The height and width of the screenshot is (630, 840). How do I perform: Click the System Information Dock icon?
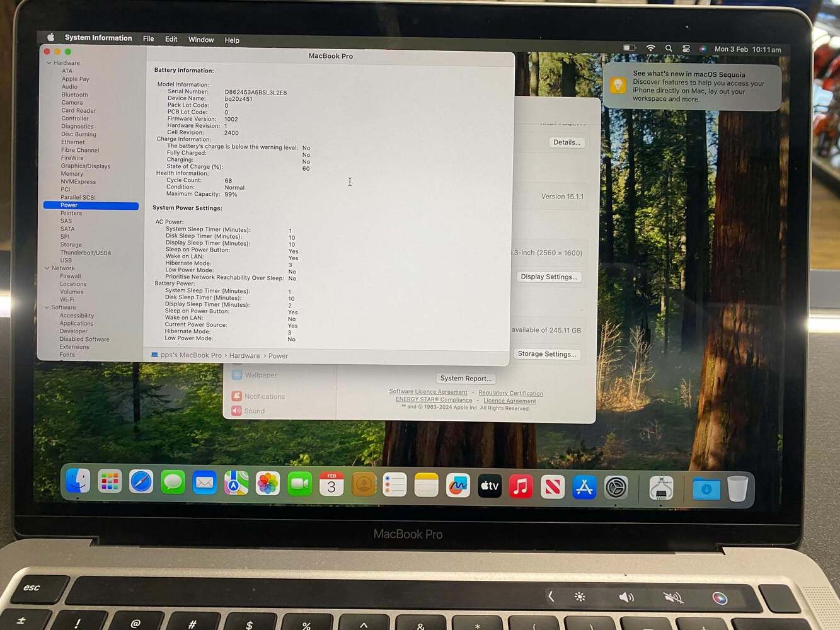tap(661, 488)
